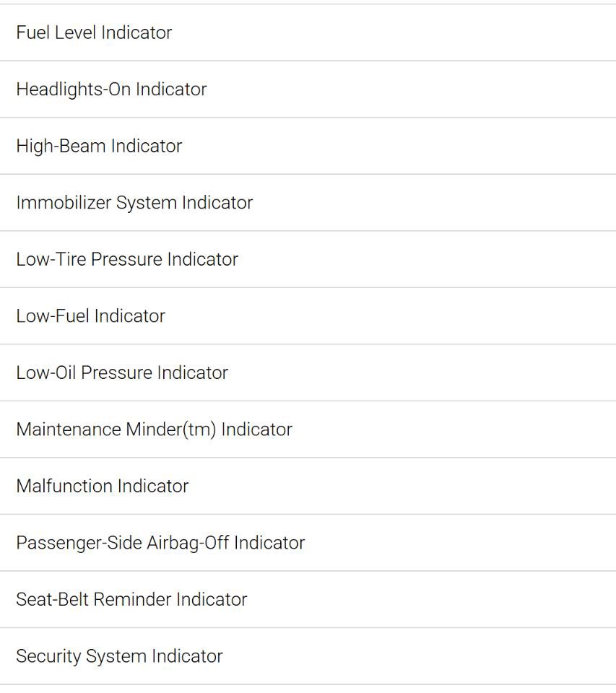Image resolution: width=616 pixels, height=693 pixels.
Task: Click the 'Malfunction Indicator' label text
Action: click(103, 486)
